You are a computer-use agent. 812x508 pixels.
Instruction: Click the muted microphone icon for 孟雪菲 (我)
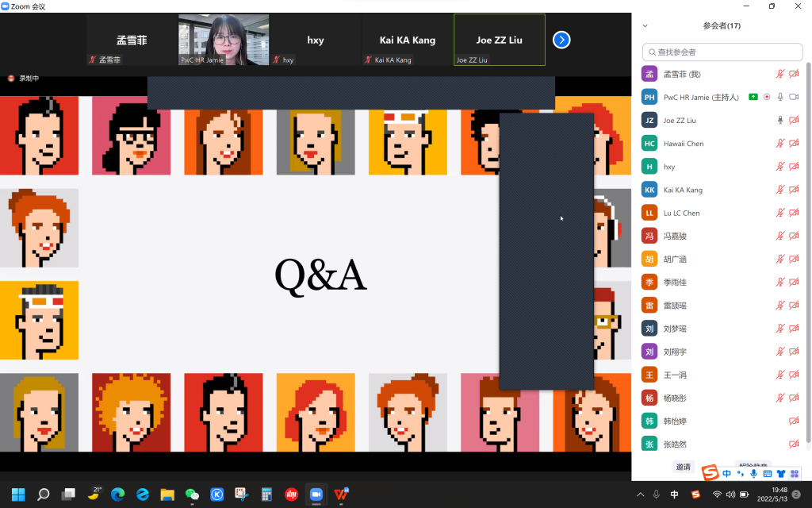click(780, 74)
